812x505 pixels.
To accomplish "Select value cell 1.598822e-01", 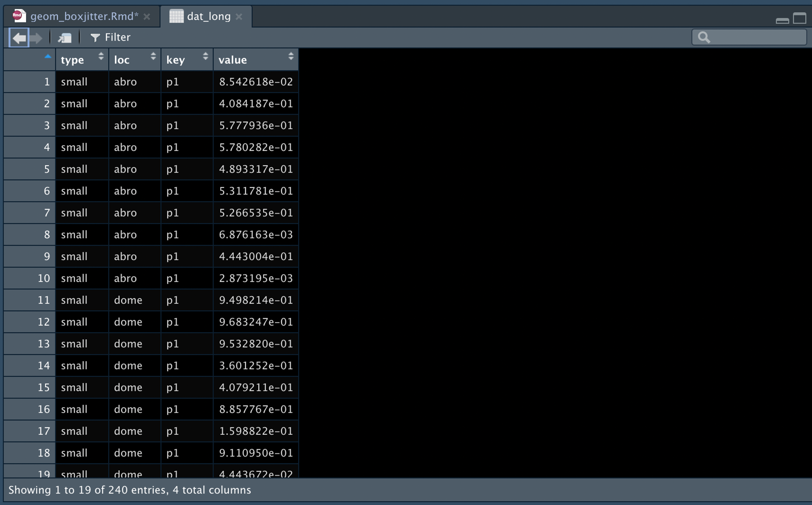I will [256, 431].
